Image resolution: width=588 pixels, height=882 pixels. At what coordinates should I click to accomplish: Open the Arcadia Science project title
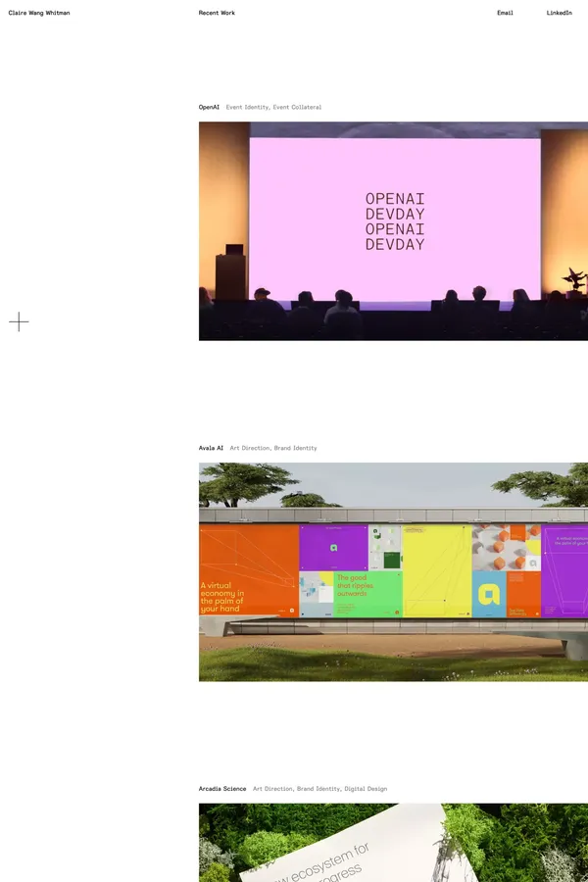pyautogui.click(x=222, y=789)
